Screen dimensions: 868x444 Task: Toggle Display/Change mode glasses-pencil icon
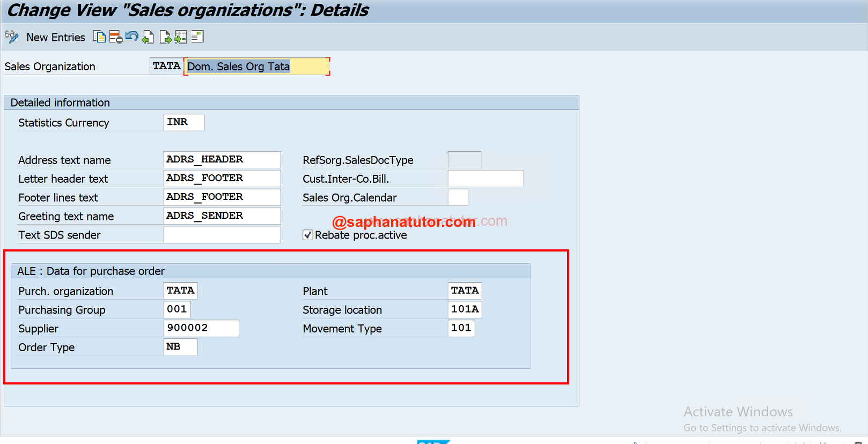pyautogui.click(x=11, y=37)
